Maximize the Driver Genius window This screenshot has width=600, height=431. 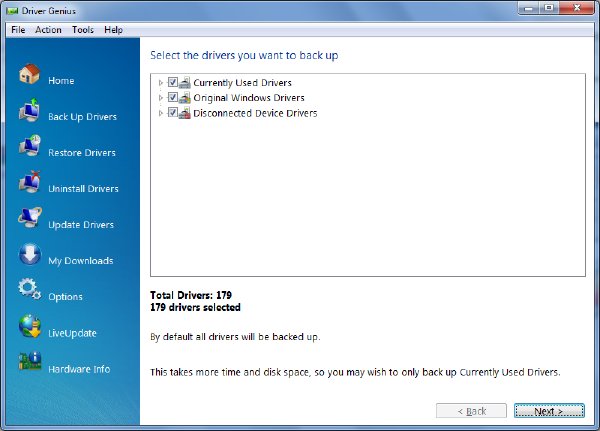point(549,8)
